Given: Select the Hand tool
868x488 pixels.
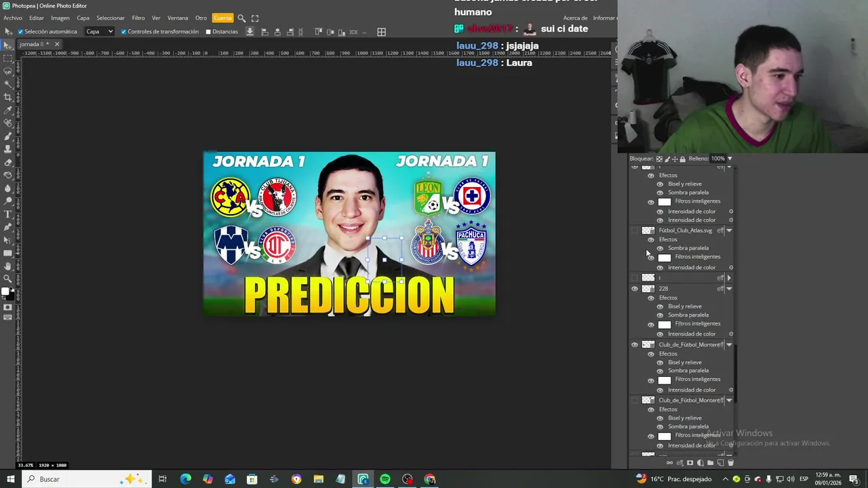Looking at the screenshot, I should tap(8, 266).
